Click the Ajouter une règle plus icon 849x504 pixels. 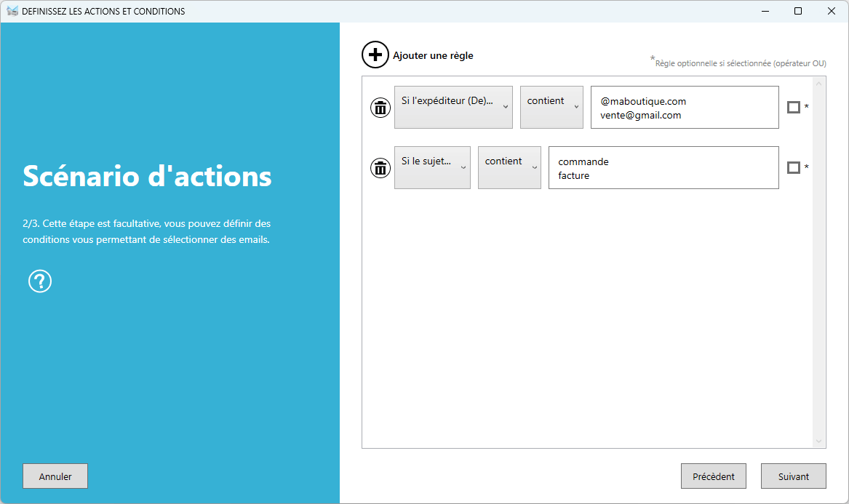375,55
